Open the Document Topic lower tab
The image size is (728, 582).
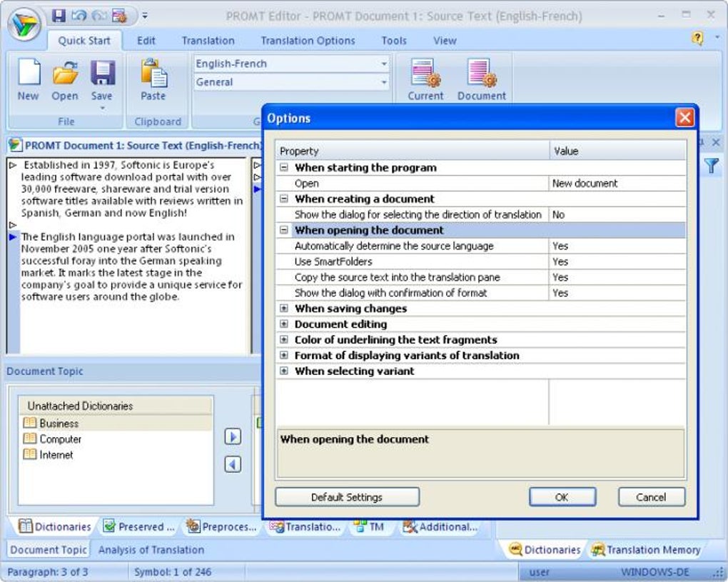[49, 550]
